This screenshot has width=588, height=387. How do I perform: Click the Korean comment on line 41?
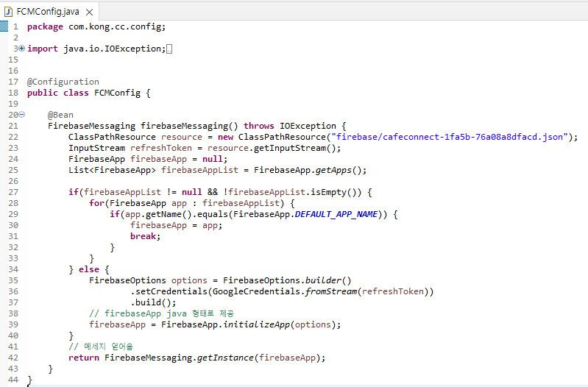[x=101, y=347]
